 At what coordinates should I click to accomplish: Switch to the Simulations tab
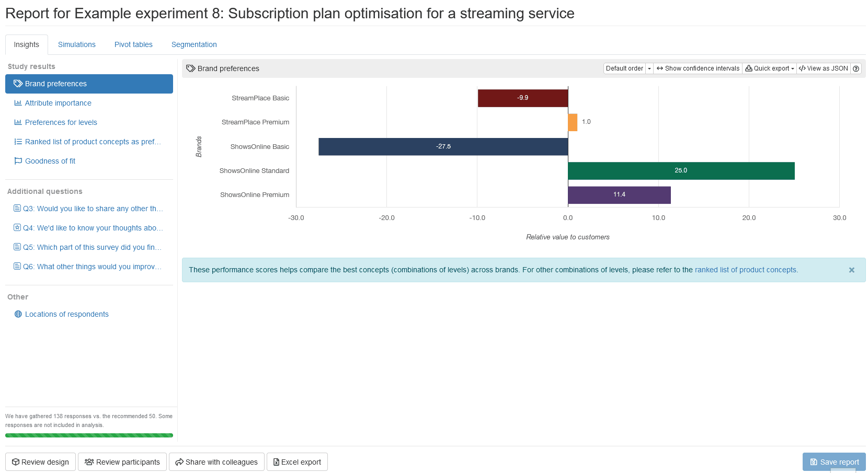point(77,44)
